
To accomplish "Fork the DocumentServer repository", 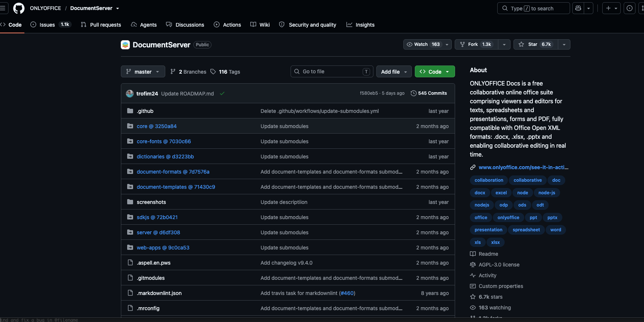I will (x=477, y=44).
